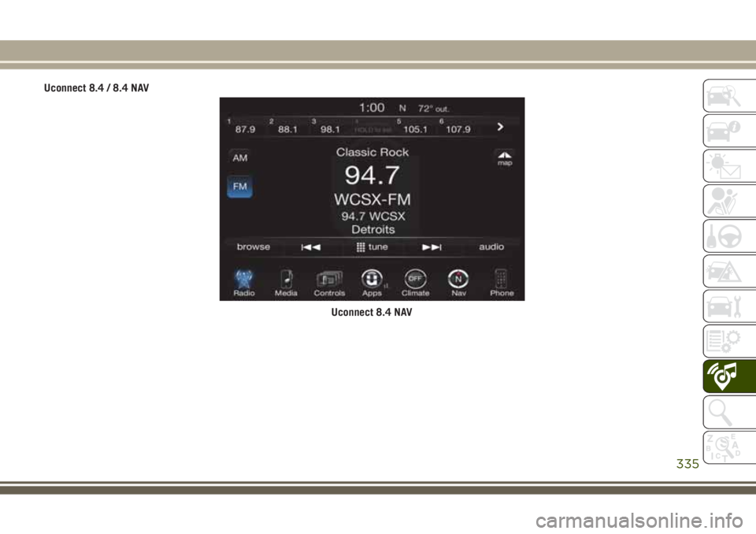Switch to the AM band
Screen dimensions: 756x534
pos(239,158)
